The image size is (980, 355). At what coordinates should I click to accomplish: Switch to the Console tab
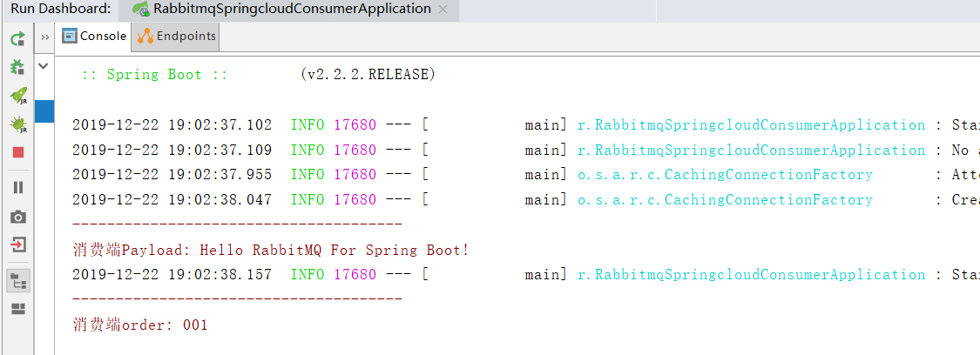[x=94, y=37]
